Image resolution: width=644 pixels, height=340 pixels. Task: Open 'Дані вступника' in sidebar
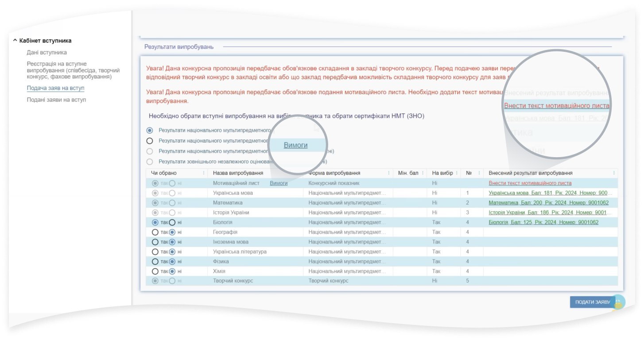(x=47, y=53)
